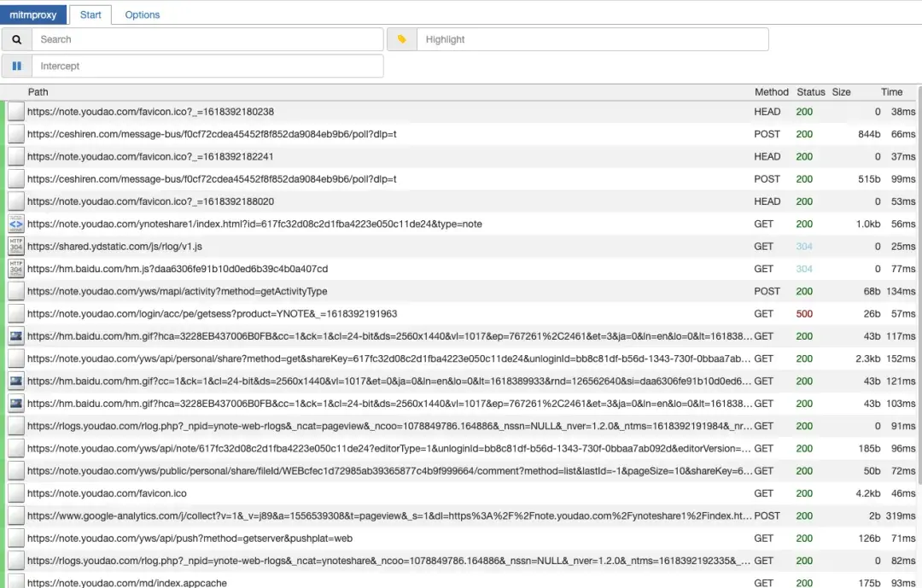
Task: Click the HTML document icon for ynoteshare1 index.html
Action: [x=16, y=224]
